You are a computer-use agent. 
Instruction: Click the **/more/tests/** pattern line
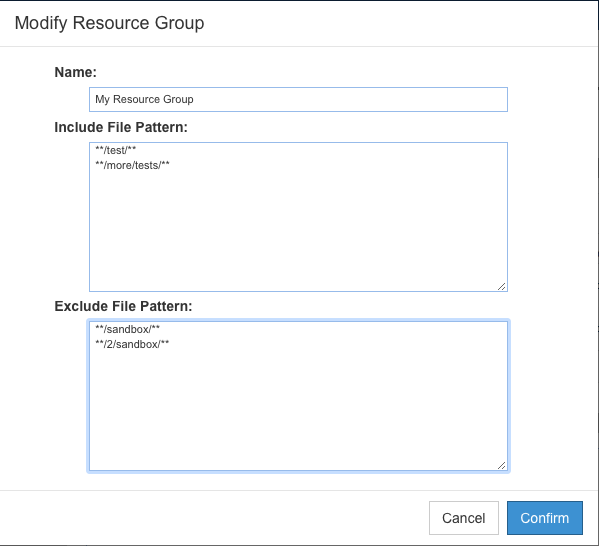[132, 165]
